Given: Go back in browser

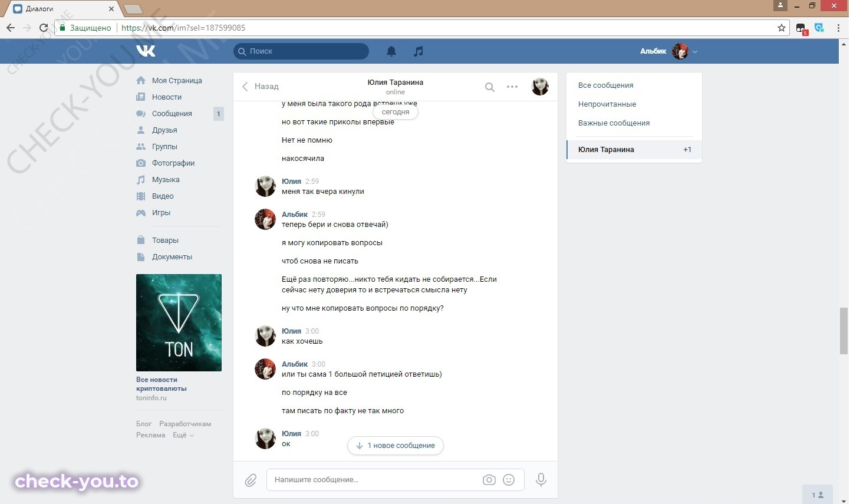Looking at the screenshot, I should (x=11, y=28).
